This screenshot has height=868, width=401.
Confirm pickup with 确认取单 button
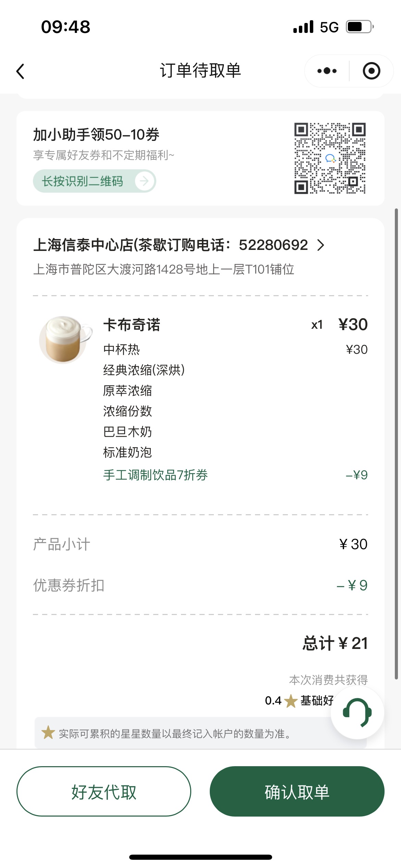pyautogui.click(x=297, y=791)
